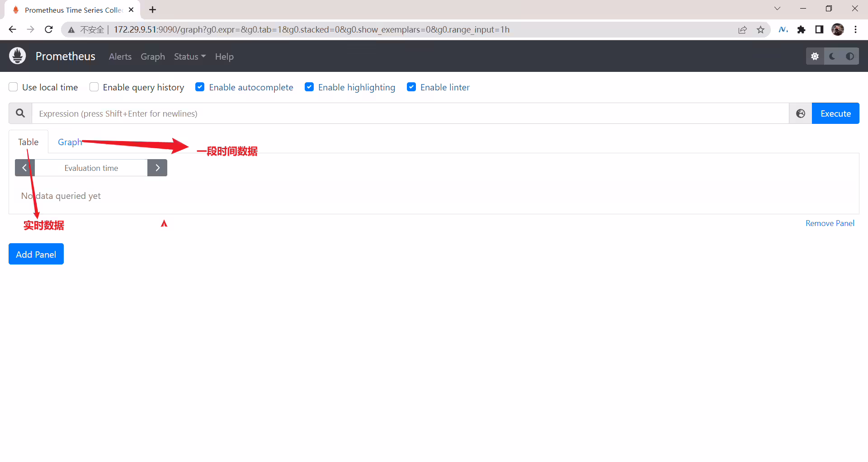Switch to light theme sun icon
The image size is (868, 462).
point(815,57)
